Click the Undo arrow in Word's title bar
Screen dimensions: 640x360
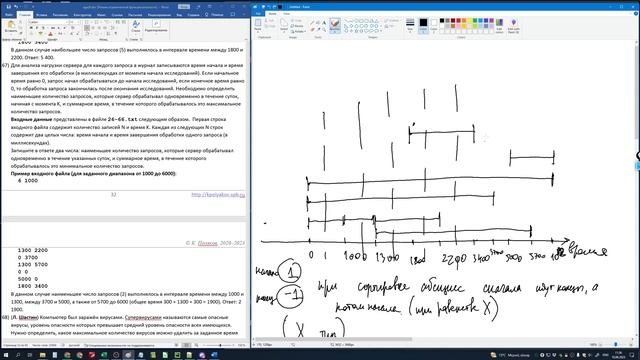[16, 7]
